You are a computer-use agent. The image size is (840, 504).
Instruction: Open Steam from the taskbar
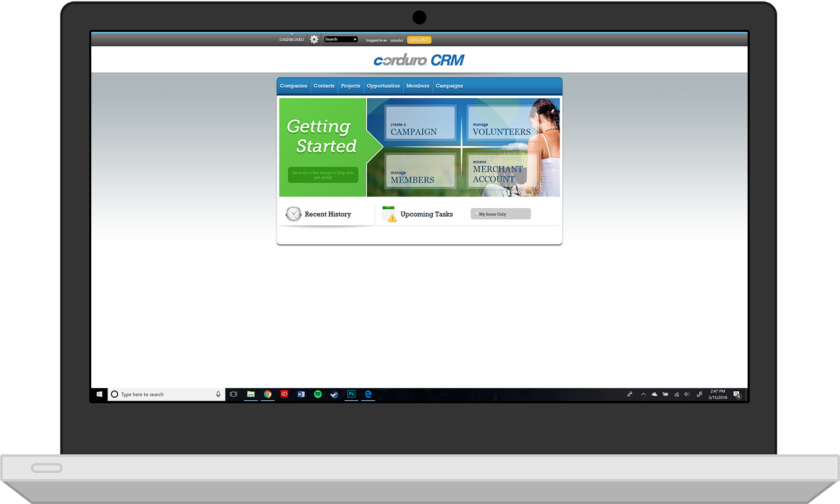pyautogui.click(x=334, y=394)
